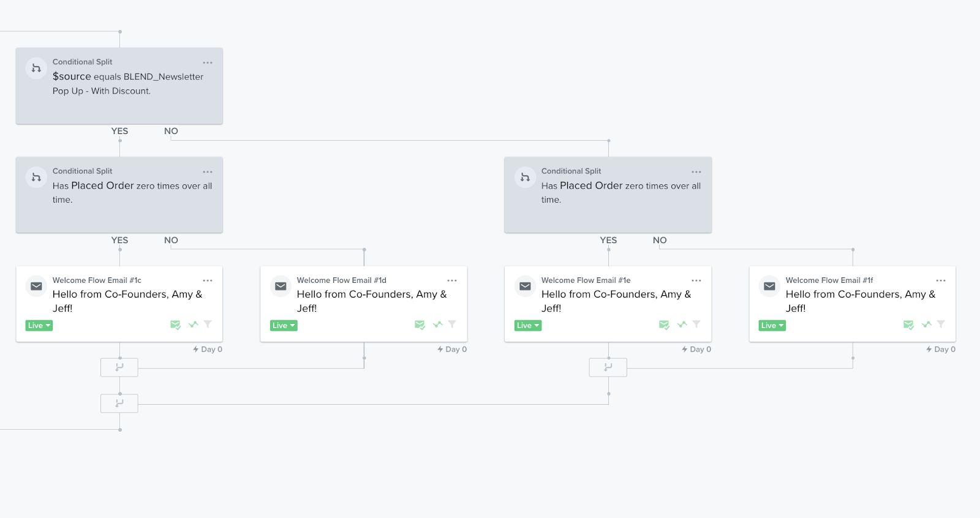Open the Live status dropdown on Email #1d
980x518 pixels.
coord(284,326)
